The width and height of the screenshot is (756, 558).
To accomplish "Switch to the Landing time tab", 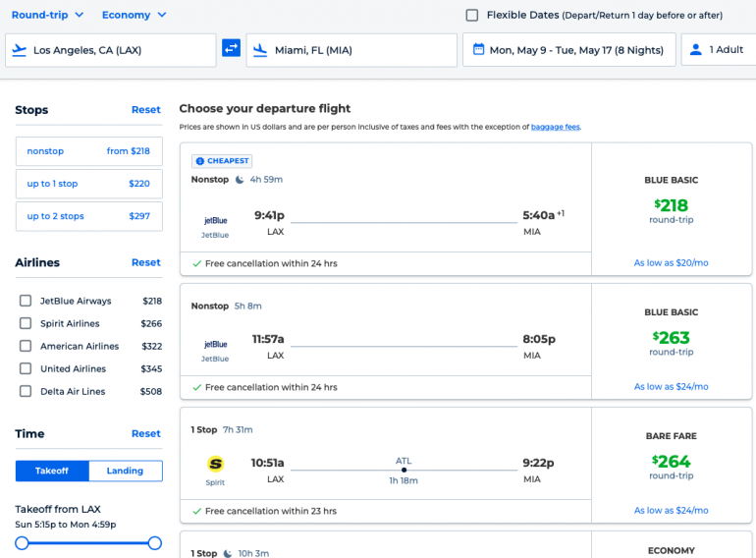I will click(126, 471).
